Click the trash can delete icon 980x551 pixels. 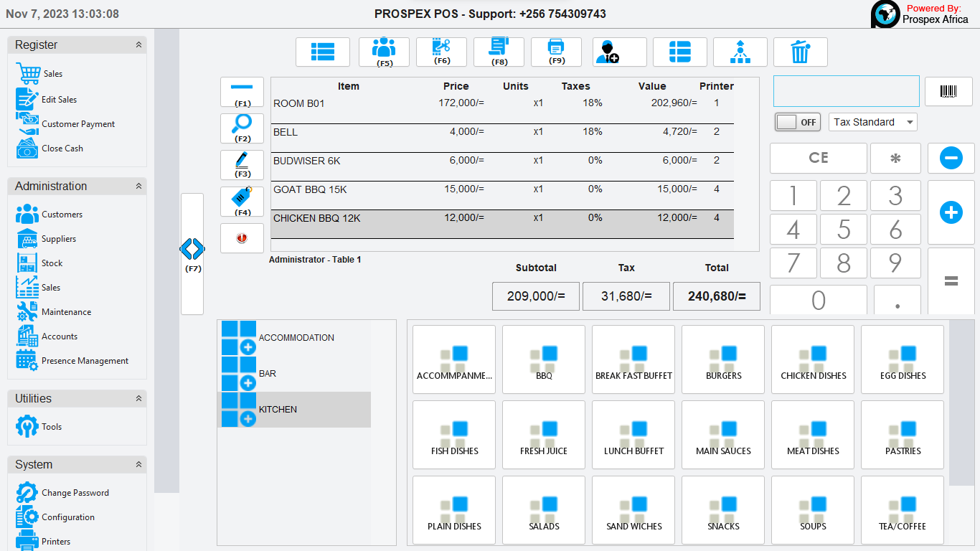tap(800, 52)
